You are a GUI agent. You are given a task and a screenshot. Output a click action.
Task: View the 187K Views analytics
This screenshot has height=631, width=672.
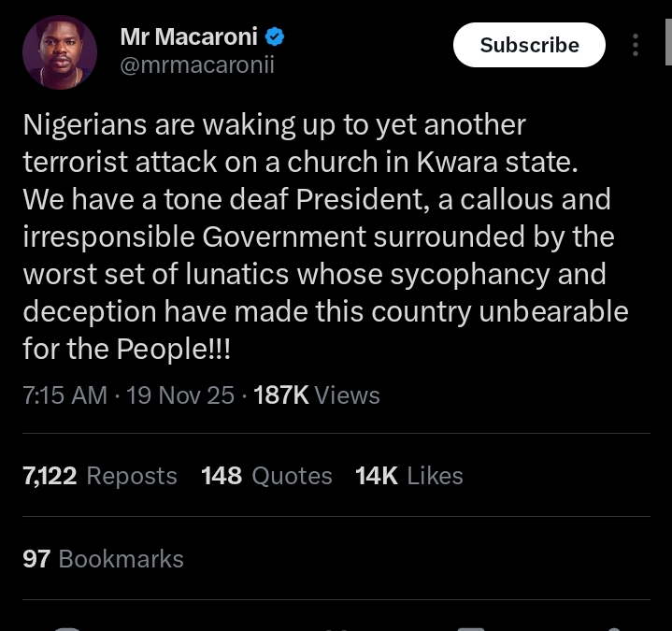pos(317,395)
